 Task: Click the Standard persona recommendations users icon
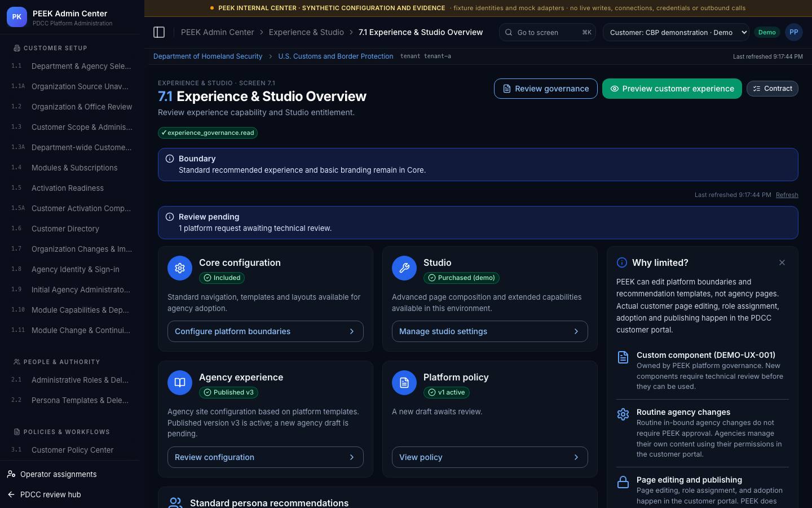coord(176,503)
